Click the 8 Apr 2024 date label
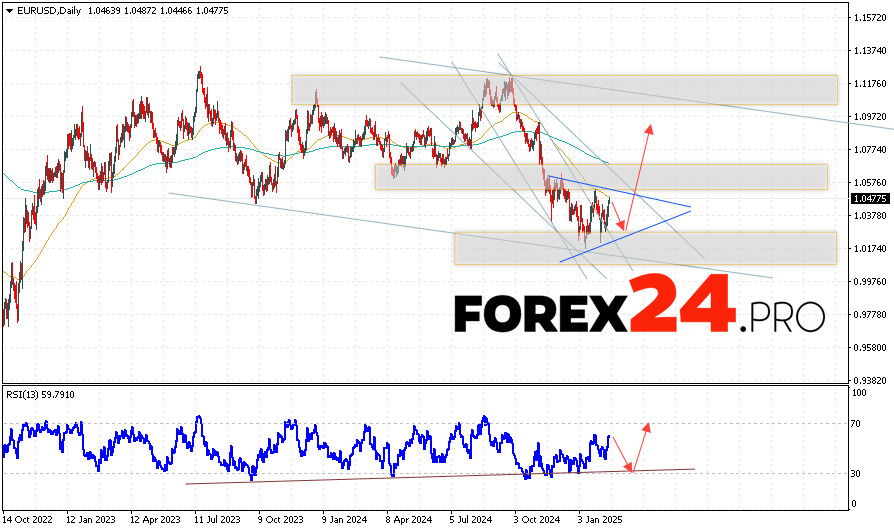This screenshot has height=531, width=894. click(409, 520)
